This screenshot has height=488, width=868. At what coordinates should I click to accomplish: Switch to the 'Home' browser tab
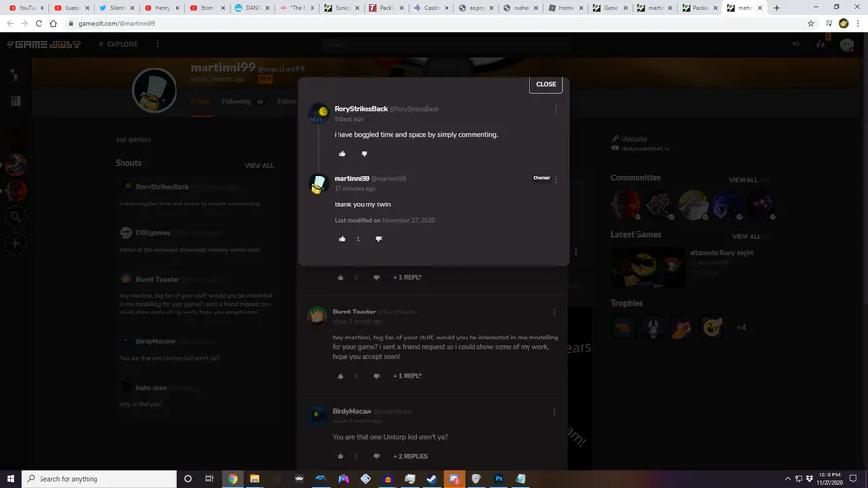(566, 8)
